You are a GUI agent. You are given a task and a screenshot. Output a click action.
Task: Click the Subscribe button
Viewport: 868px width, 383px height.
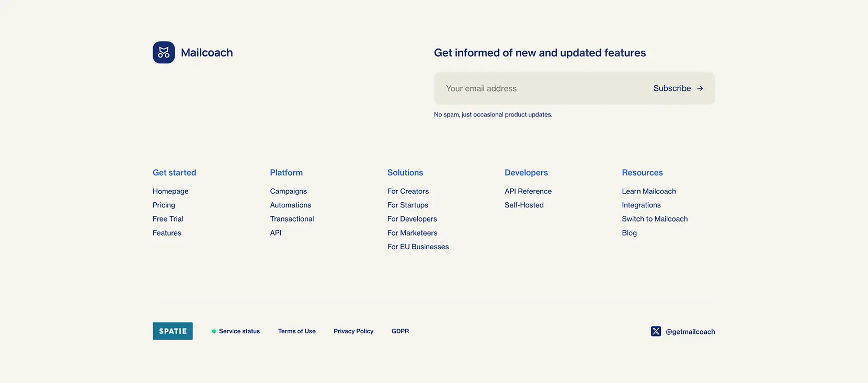[678, 88]
